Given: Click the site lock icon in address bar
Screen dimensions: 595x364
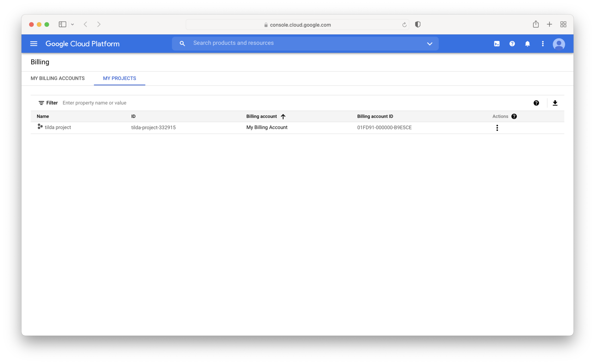Looking at the screenshot, I should 266,25.
